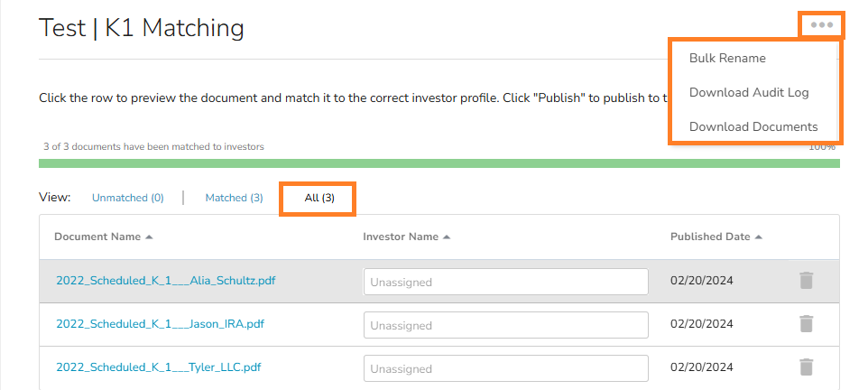Screen dimensions: 868x390
Task: Select Bulk Rename from menu
Action: pyautogui.click(x=727, y=58)
